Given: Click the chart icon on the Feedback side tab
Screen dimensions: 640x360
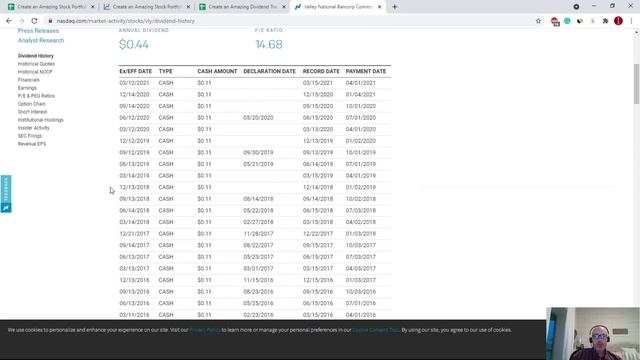Looking at the screenshot, I should pos(6,208).
